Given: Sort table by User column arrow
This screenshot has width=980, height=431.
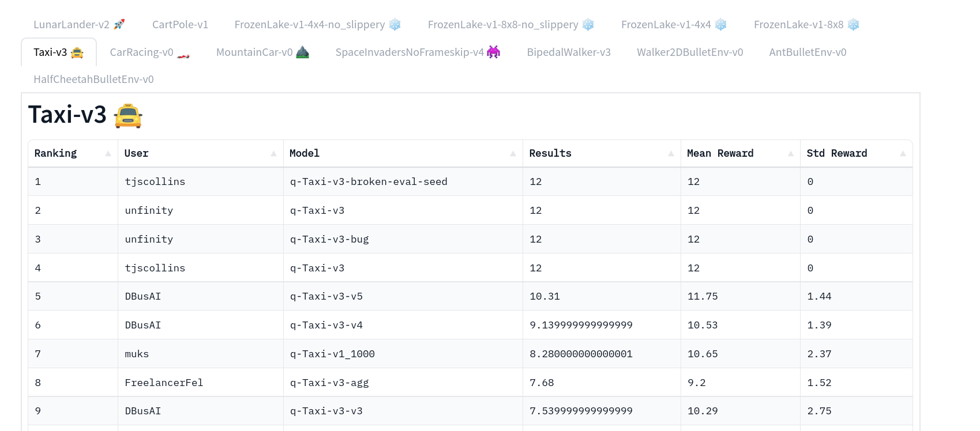Looking at the screenshot, I should (273, 153).
